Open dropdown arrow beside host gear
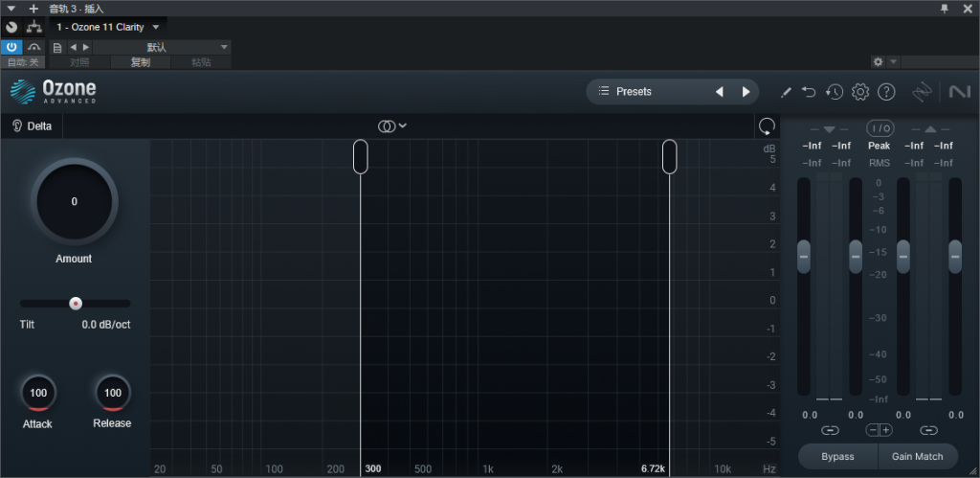This screenshot has height=478, width=980. 893,62
